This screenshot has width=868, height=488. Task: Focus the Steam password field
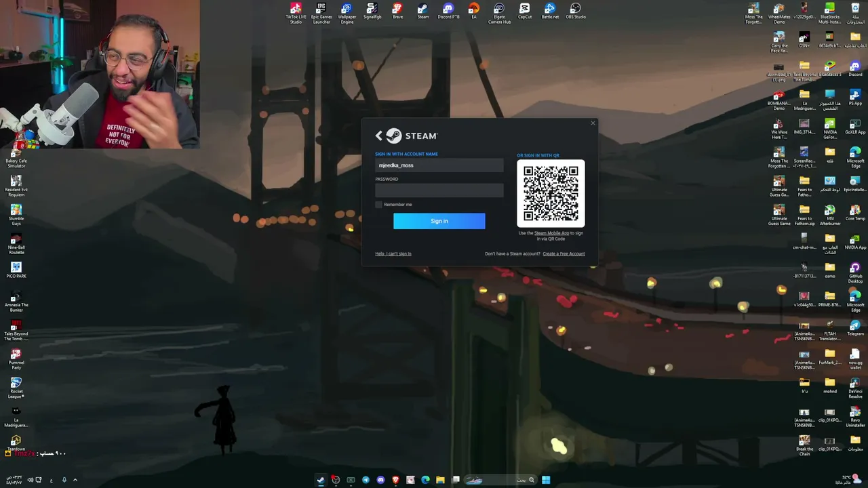click(439, 190)
